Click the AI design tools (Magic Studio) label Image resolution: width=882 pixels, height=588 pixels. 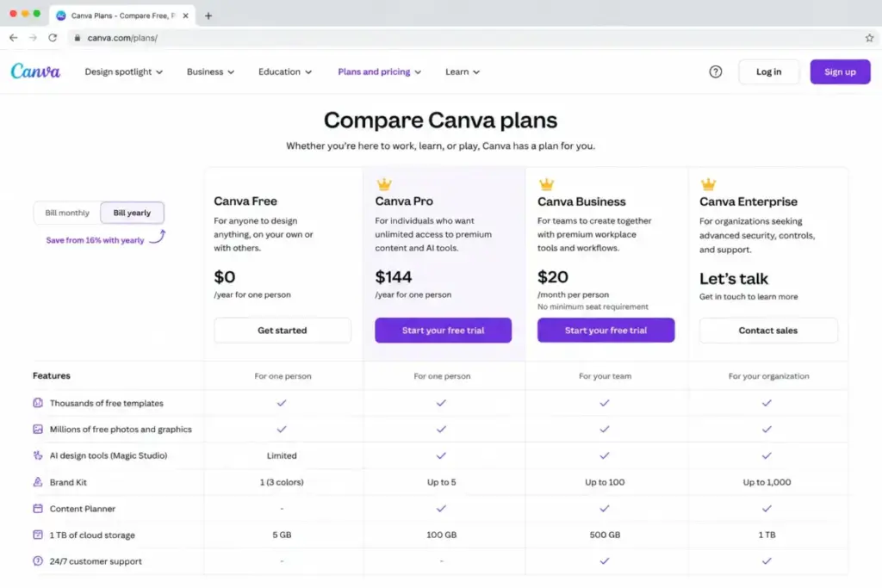[x=109, y=455]
